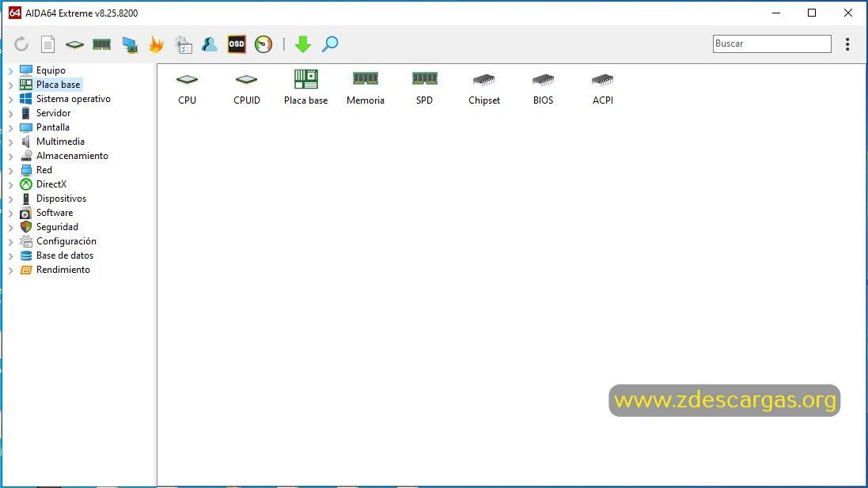Open the Report page icon in toolbar

pos(47,44)
